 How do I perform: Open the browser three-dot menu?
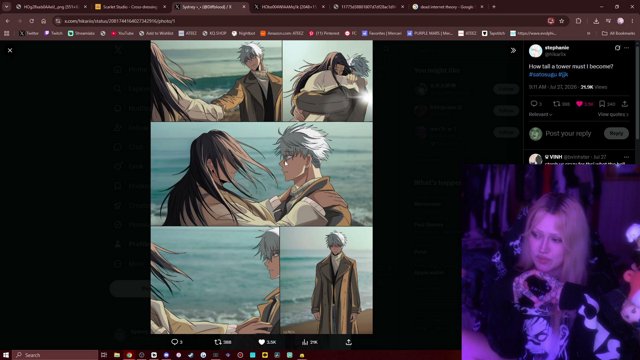633,21
